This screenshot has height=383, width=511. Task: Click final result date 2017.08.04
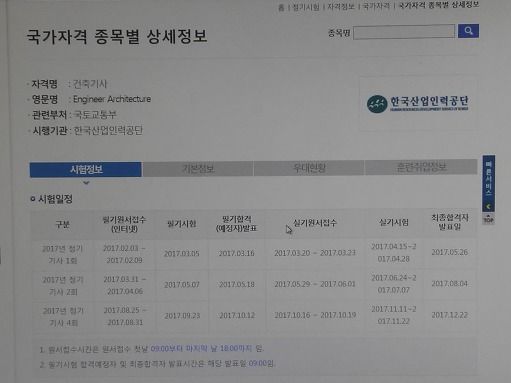click(450, 284)
